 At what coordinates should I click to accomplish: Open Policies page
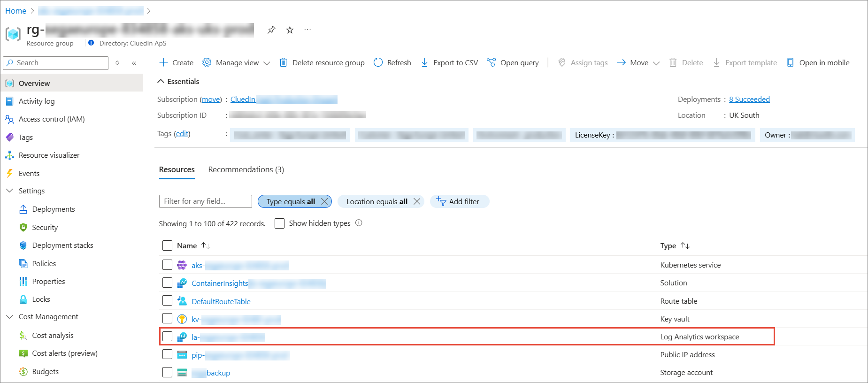pos(44,263)
